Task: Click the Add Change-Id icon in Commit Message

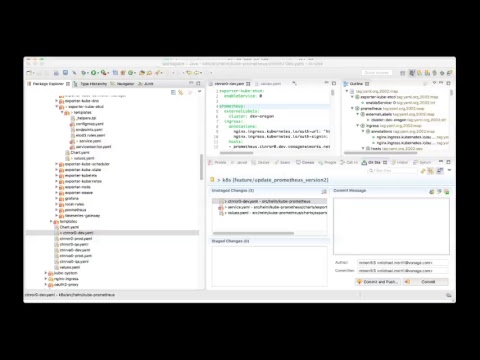Action: pyautogui.click(x=447, y=191)
